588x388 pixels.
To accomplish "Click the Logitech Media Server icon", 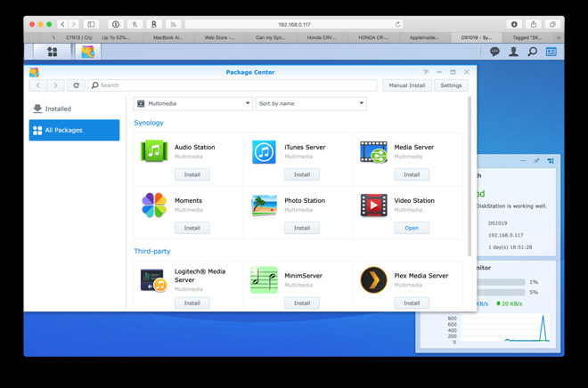I will [x=154, y=280].
